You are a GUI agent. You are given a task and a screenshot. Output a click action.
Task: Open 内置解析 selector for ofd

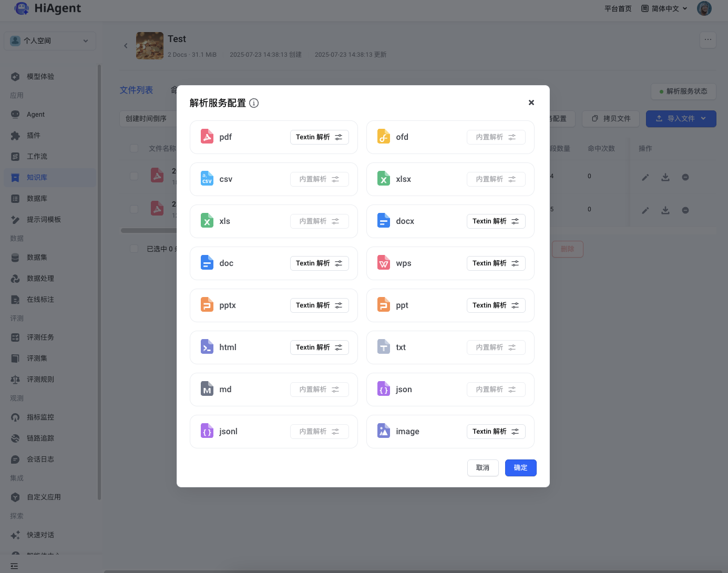point(496,137)
